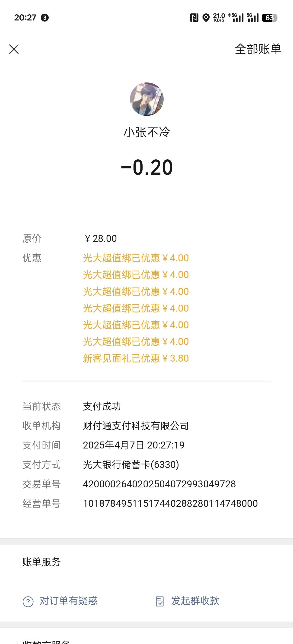Tap the second 5G signal bars icon
Image resolution: width=293 pixels, height=644 pixels.
(253, 18)
